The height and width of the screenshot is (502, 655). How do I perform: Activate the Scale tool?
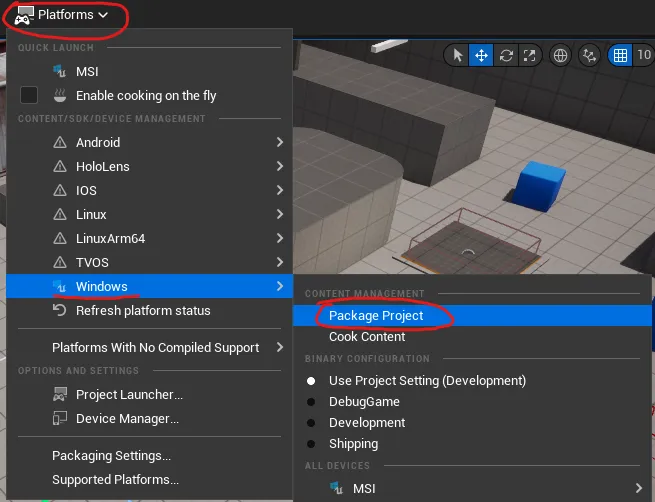point(530,55)
